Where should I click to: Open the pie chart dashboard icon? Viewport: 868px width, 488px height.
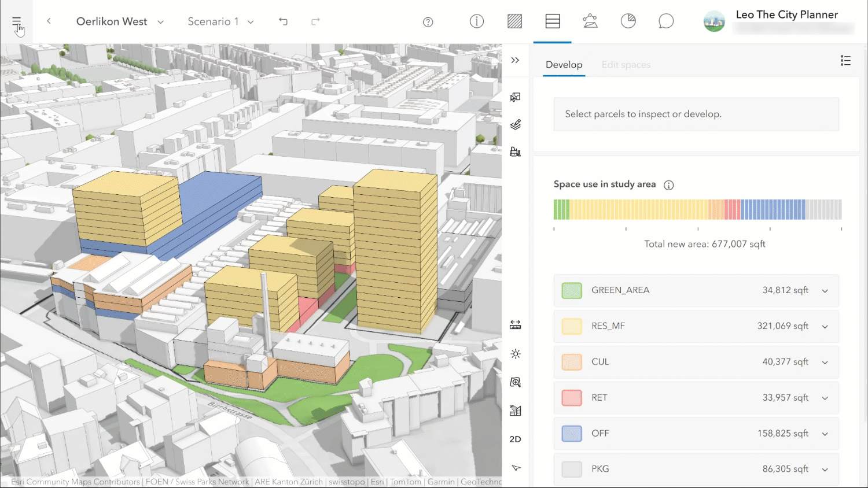point(628,21)
